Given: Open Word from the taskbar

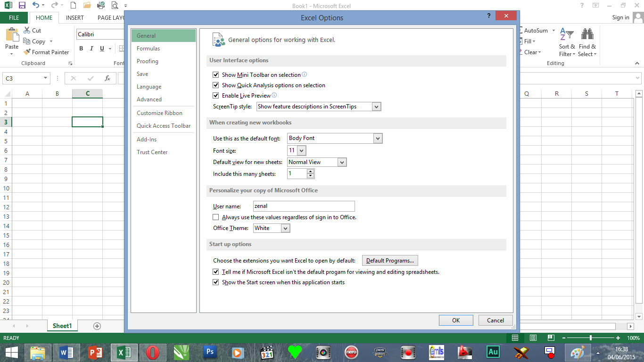Looking at the screenshot, I should [x=66, y=352].
